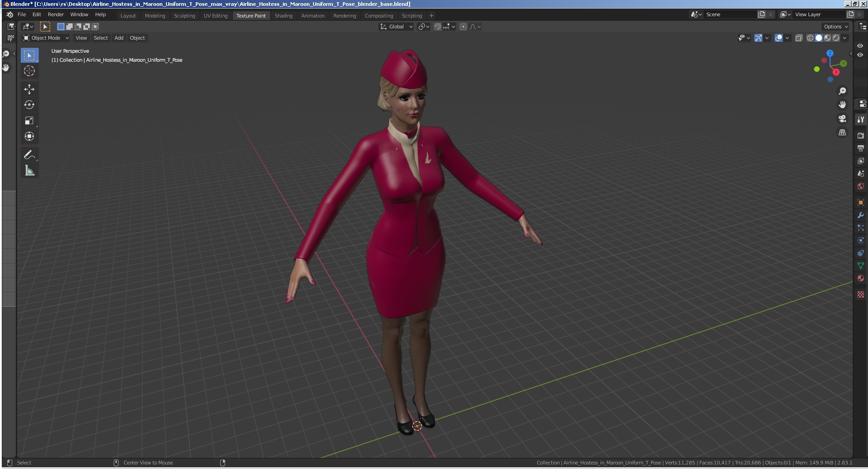The width and height of the screenshot is (868, 469).
Task: Open Scene properties tab
Action: click(x=861, y=173)
